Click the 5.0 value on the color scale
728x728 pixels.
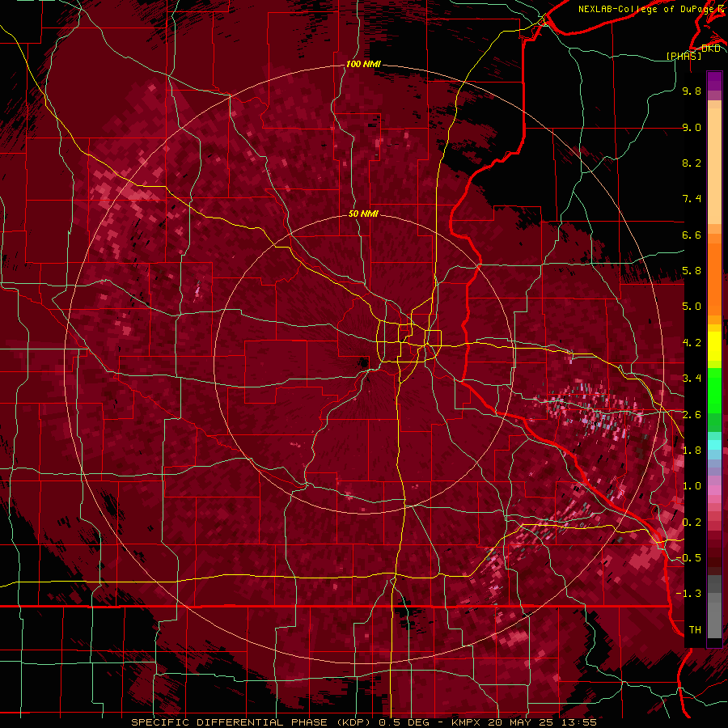pyautogui.click(x=692, y=307)
